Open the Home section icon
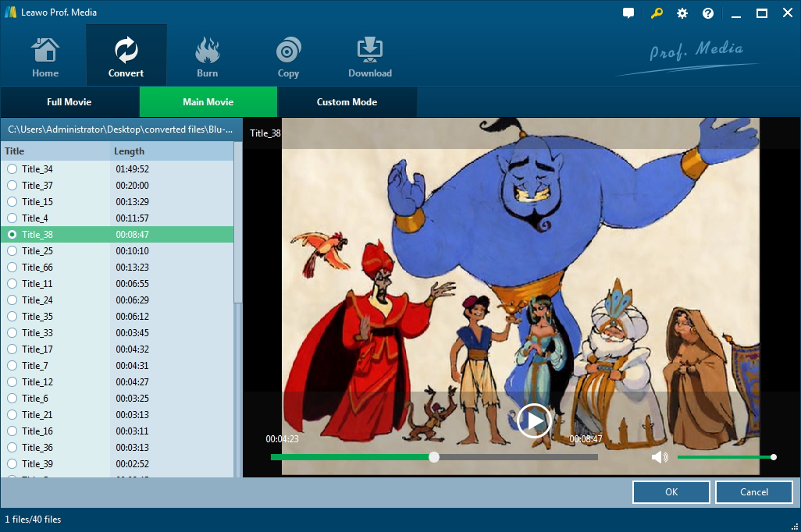The height and width of the screenshot is (532, 801). [45, 51]
